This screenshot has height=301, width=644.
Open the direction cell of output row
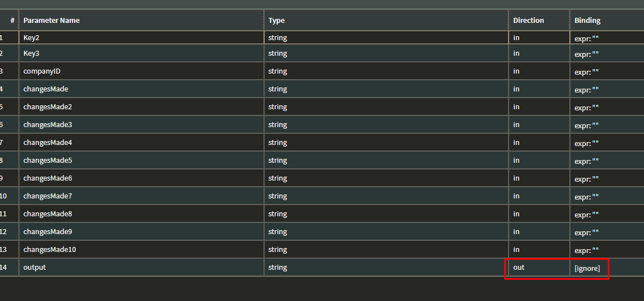tap(539, 268)
